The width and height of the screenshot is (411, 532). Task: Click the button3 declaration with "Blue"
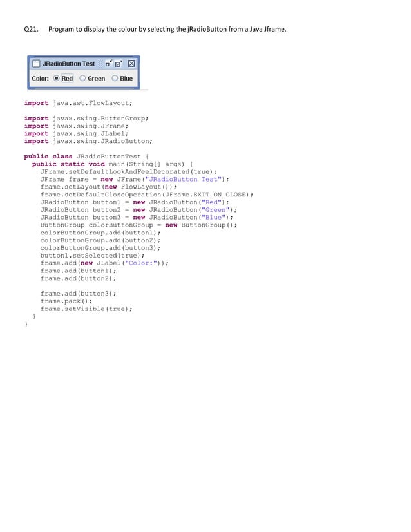[137, 218]
